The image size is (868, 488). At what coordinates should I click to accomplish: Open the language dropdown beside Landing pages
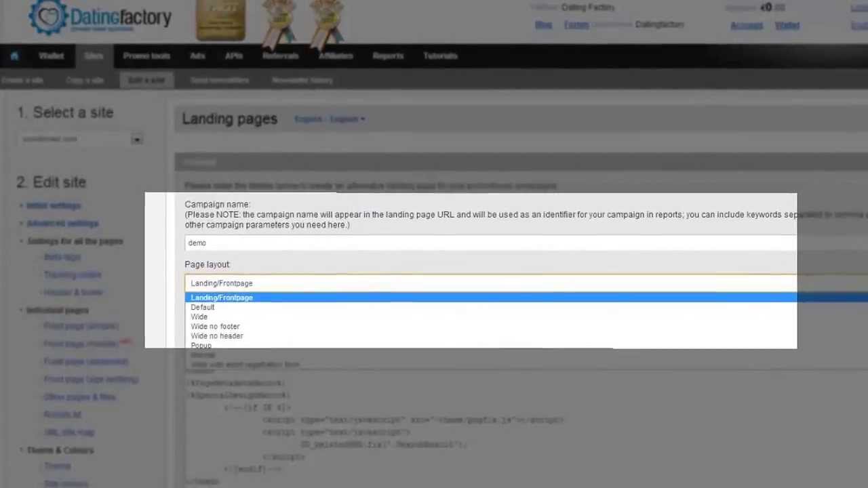pos(330,119)
